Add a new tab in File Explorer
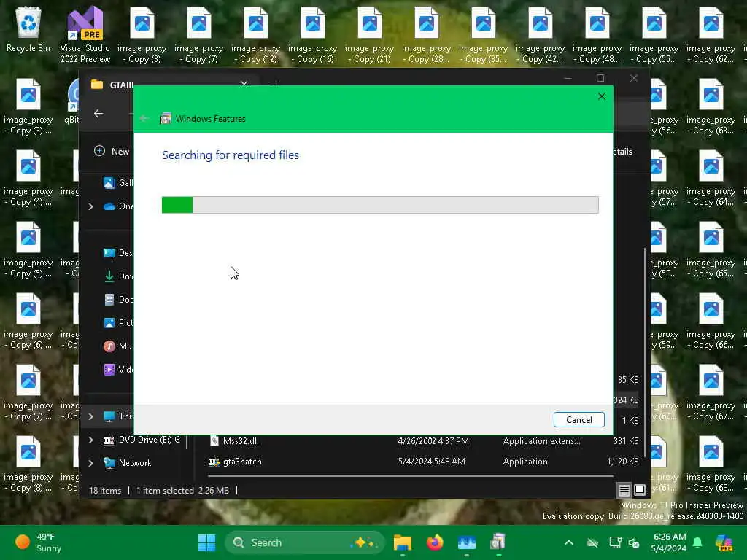The height and width of the screenshot is (560, 747). click(276, 85)
